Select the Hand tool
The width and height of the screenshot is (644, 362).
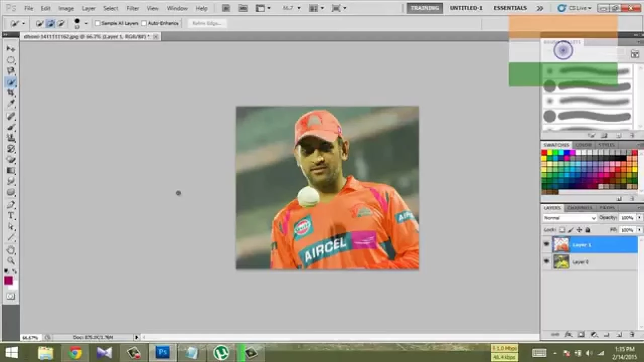pyautogui.click(x=11, y=250)
